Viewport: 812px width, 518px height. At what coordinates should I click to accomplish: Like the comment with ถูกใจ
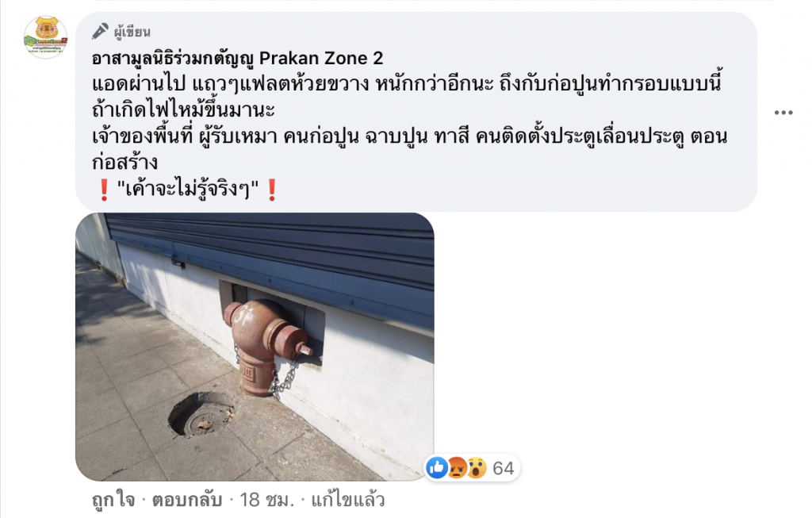click(113, 500)
